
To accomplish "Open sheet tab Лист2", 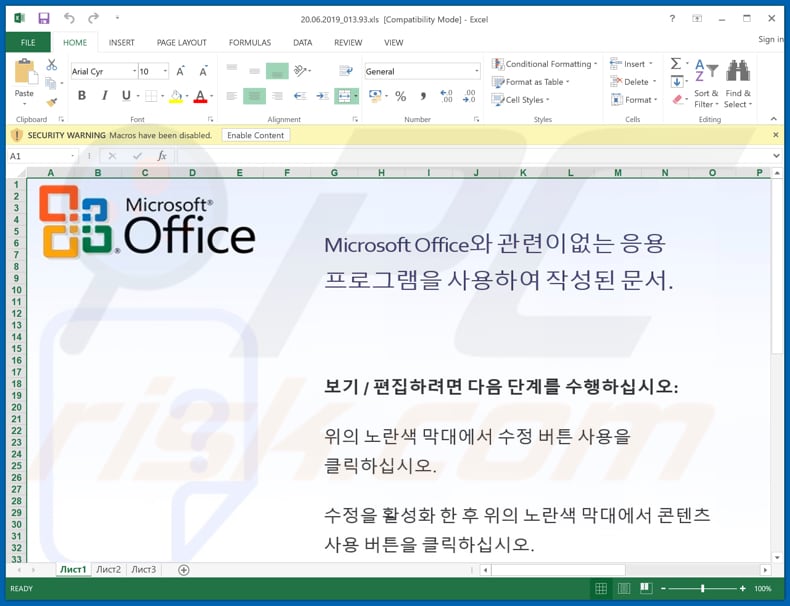I will pos(108,569).
